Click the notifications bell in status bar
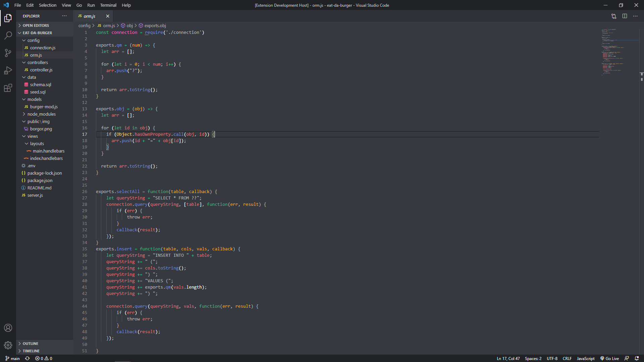Viewport: 644px width, 362px height. (x=637, y=358)
